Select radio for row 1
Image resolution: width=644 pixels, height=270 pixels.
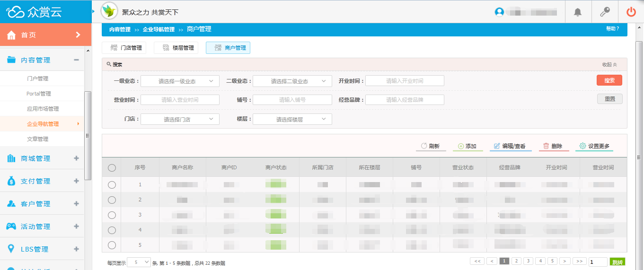[x=112, y=184]
